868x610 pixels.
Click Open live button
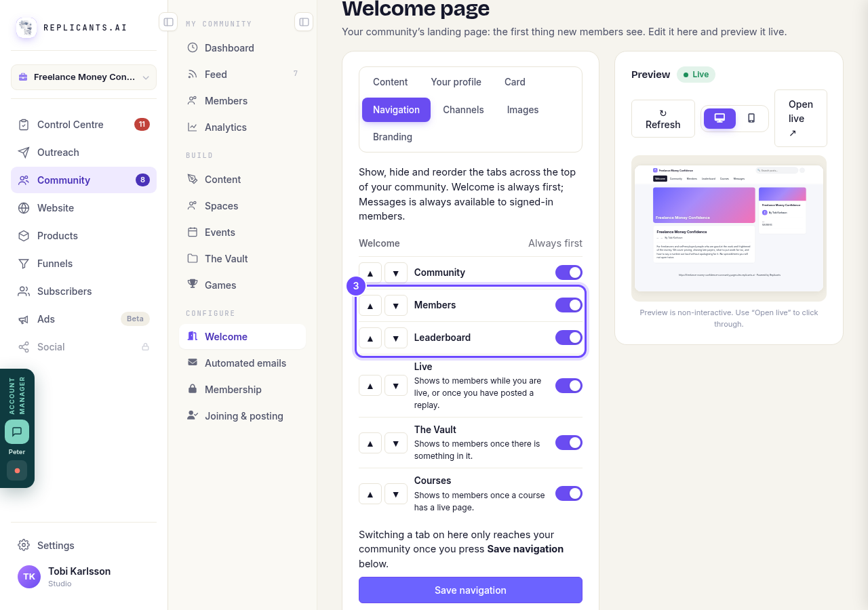(x=801, y=118)
